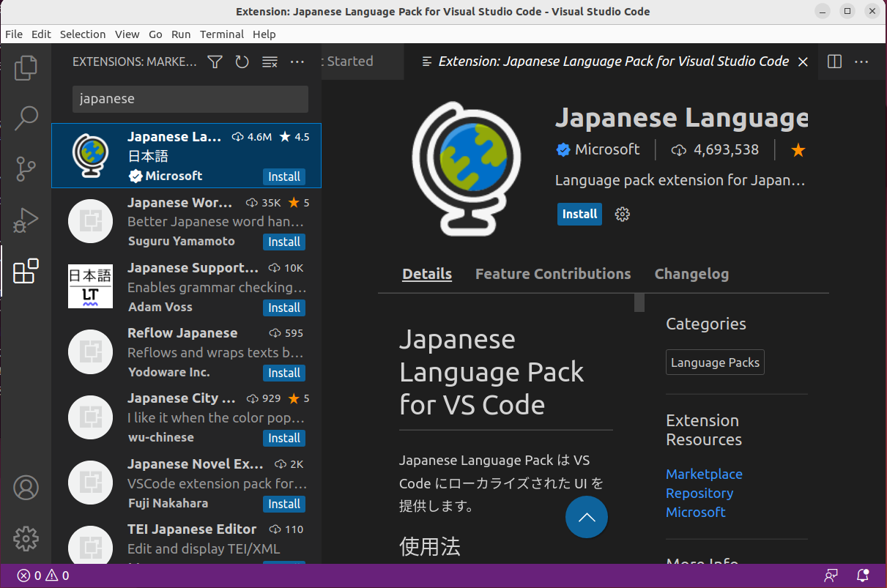Click the japanese search input field
The width and height of the screenshot is (887, 588).
point(190,98)
